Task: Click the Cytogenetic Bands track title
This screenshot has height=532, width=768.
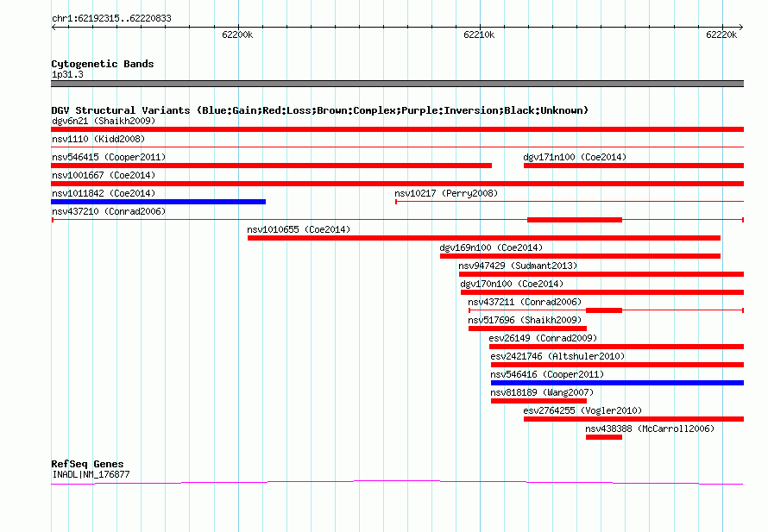Action: (103, 64)
